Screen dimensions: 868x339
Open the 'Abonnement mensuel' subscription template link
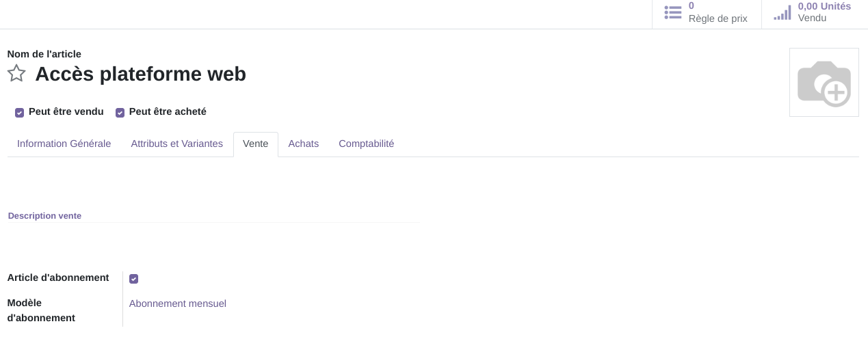(x=178, y=303)
